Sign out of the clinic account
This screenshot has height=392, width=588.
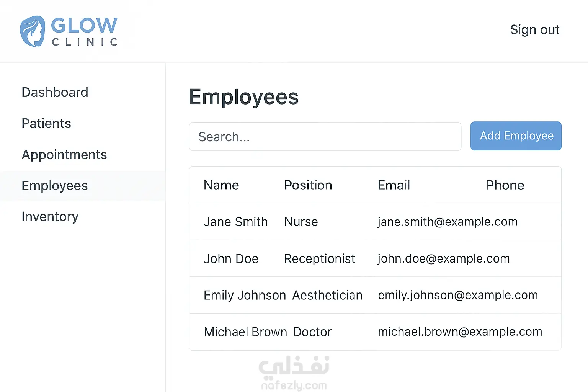(535, 29)
